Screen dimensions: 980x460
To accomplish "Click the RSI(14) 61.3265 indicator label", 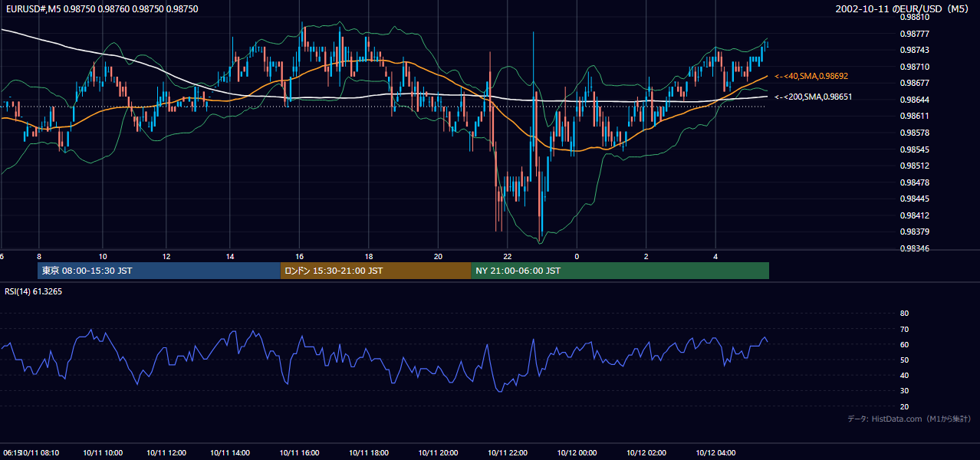I will pyautogui.click(x=33, y=291).
